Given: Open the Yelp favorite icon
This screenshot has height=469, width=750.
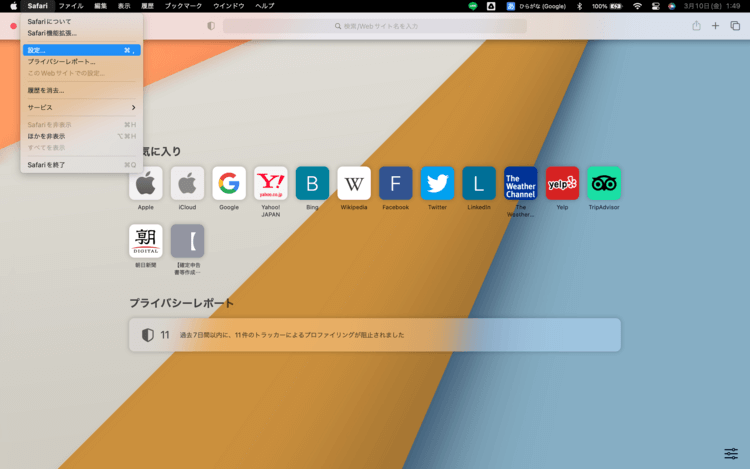Looking at the screenshot, I should point(562,183).
